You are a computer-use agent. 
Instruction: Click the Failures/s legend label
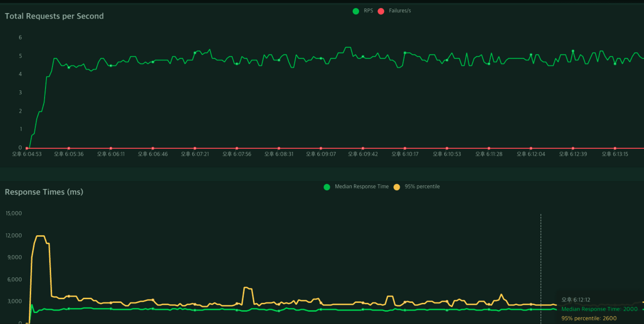pos(400,11)
